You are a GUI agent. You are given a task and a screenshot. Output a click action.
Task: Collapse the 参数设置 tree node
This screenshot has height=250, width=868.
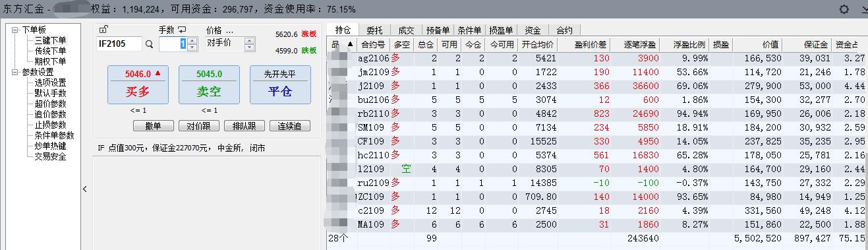[x=15, y=73]
